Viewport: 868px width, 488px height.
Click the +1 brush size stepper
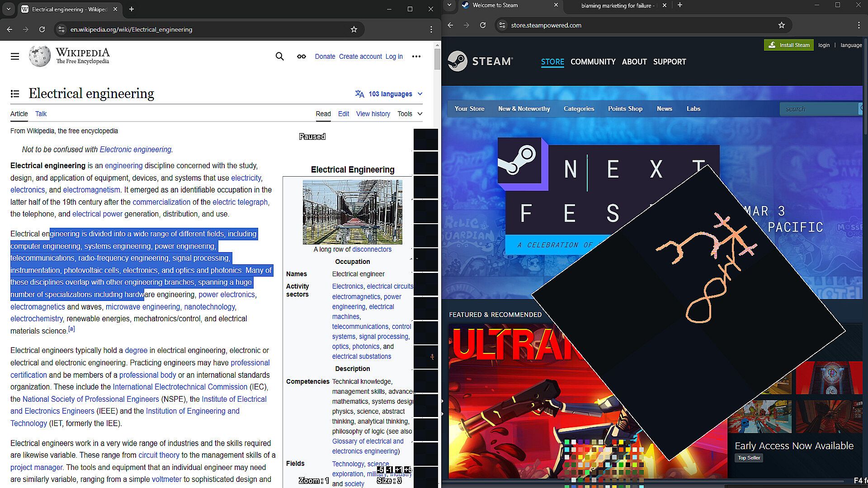[399, 470]
